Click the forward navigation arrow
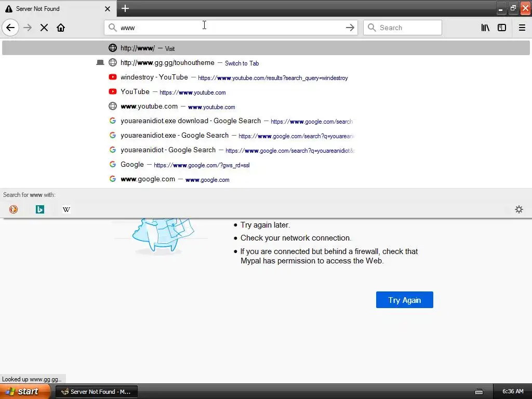Screen dimensions: 532x399 pyautogui.click(x=28, y=28)
